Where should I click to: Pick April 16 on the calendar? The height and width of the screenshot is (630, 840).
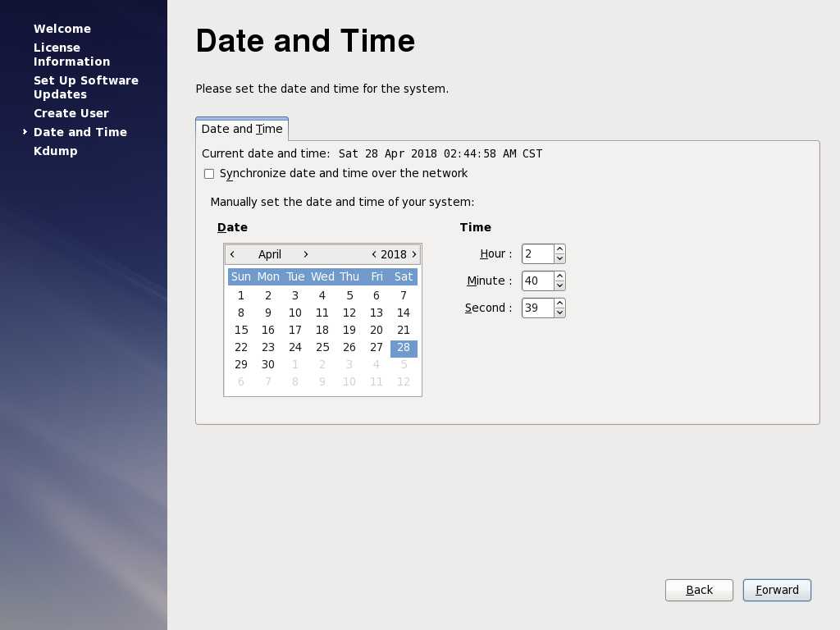point(268,330)
